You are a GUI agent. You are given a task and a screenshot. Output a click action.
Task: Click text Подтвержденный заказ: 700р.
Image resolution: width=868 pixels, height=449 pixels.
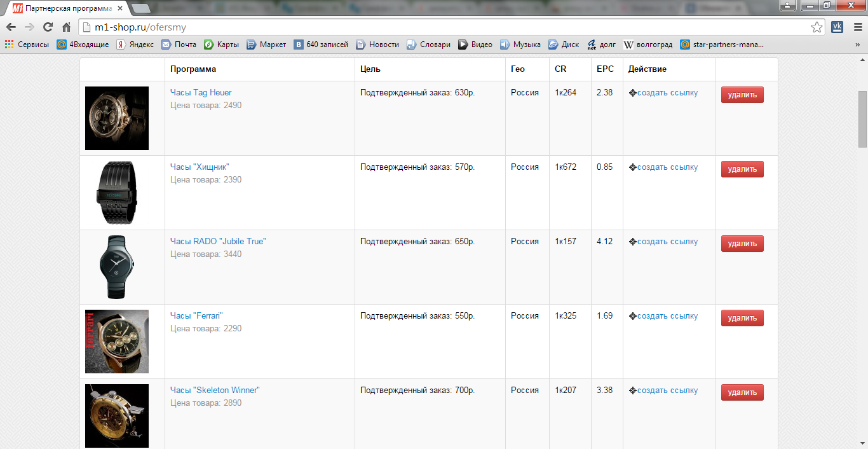[417, 390]
